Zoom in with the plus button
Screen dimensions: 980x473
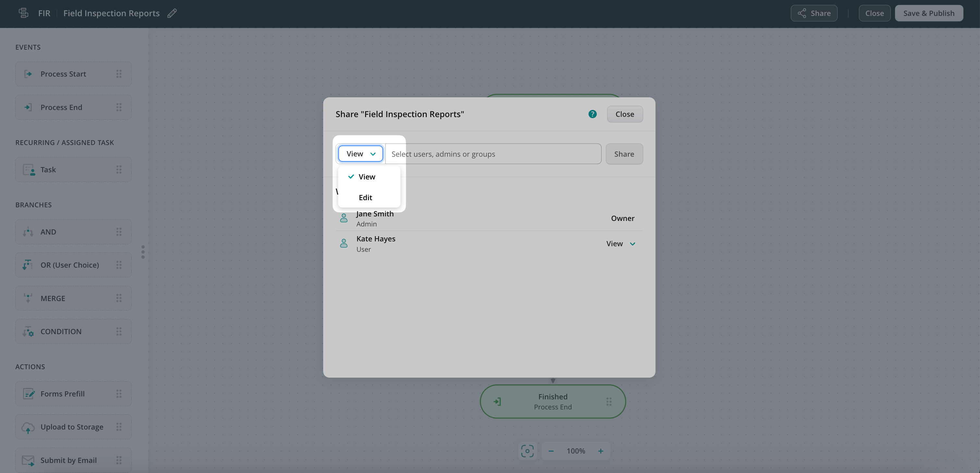click(601, 451)
